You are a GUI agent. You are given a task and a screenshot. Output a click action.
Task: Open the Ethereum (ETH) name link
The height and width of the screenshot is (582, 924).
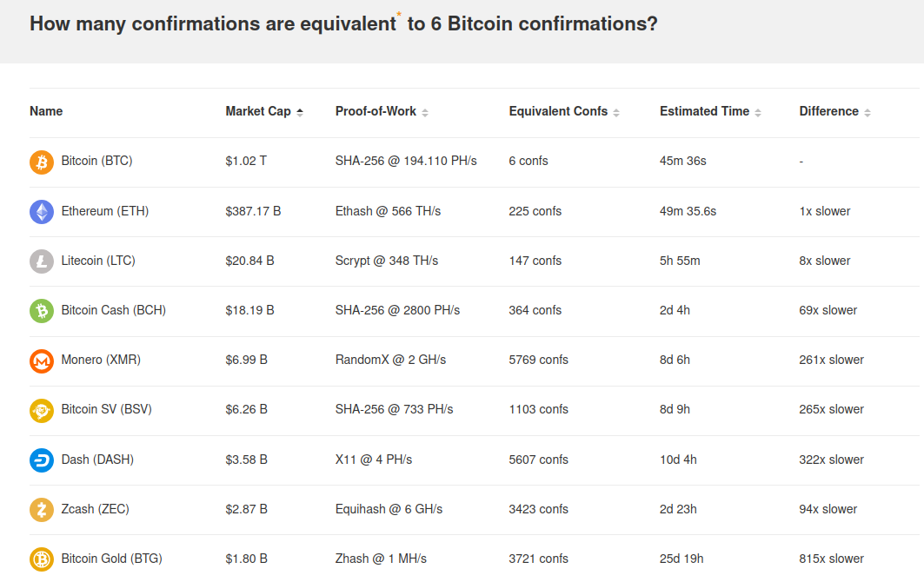105,211
